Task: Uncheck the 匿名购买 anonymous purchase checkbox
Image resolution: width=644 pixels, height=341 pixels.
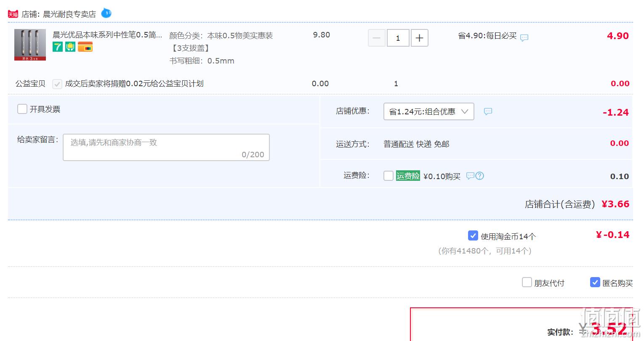Action: [x=595, y=282]
